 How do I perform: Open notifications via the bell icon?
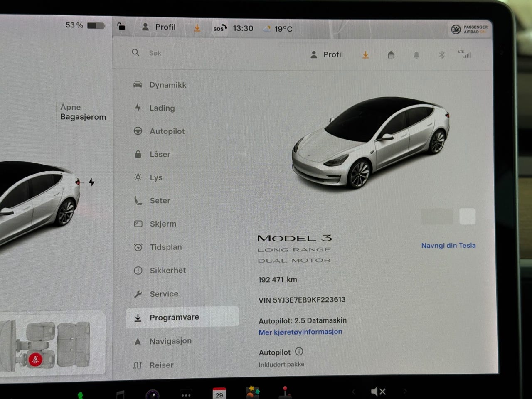[416, 55]
